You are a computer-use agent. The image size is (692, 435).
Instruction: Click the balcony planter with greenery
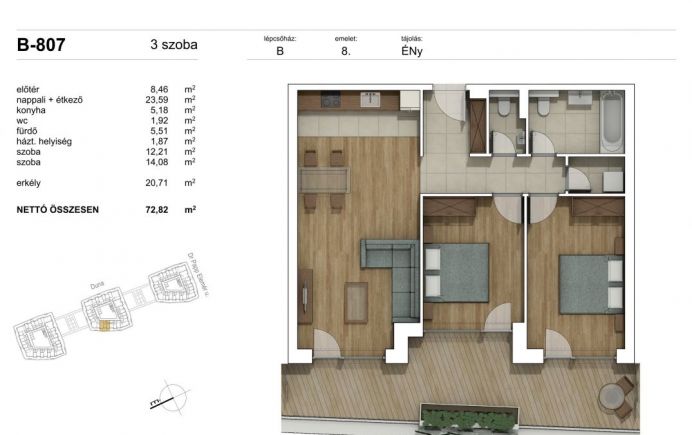(469, 416)
